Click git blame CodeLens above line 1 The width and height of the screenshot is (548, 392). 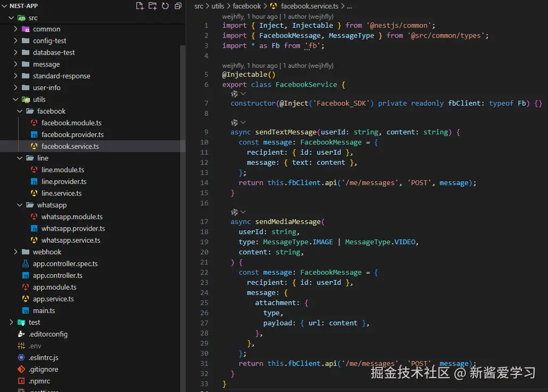(x=278, y=17)
